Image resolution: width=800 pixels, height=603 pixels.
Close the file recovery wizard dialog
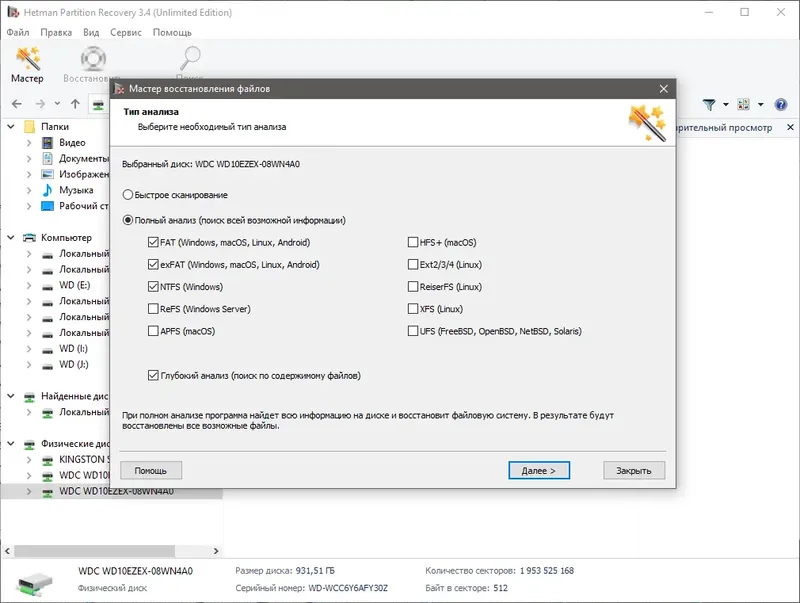[x=663, y=89]
